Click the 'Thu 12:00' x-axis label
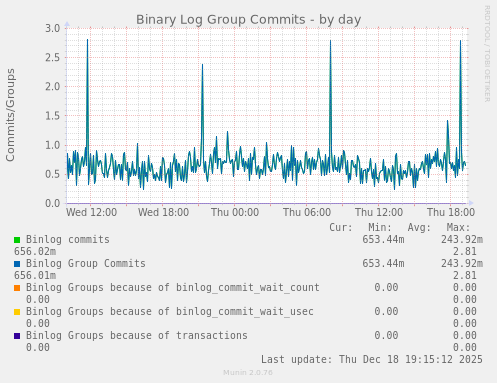The height and width of the screenshot is (383, 497). click(x=379, y=212)
